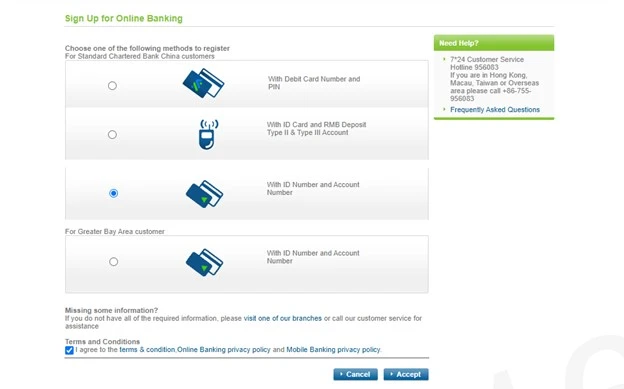Screen dimensions: 624x389
Task: Click the Accept button
Action: [x=406, y=374]
